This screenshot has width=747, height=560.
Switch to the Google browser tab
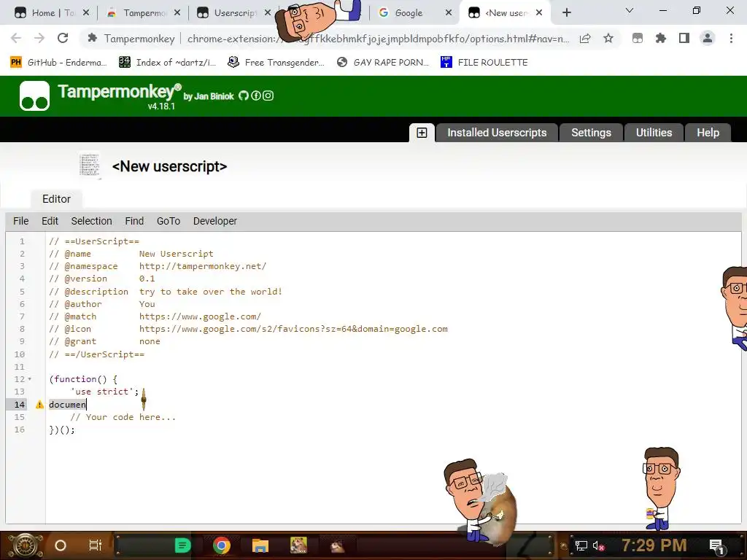click(x=414, y=13)
